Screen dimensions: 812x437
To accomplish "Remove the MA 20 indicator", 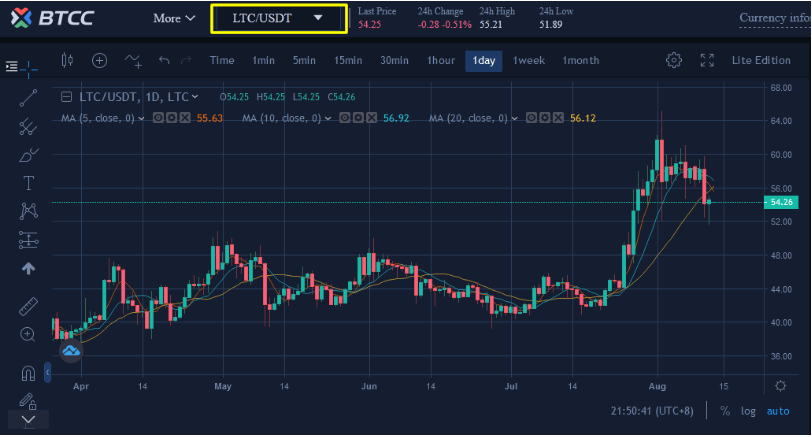I will coord(558,118).
